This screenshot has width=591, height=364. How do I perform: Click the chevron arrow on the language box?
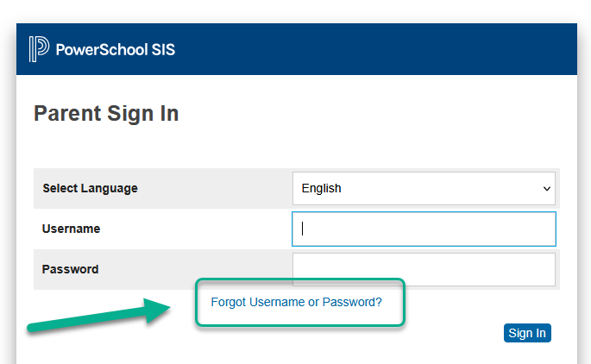pyautogui.click(x=547, y=188)
